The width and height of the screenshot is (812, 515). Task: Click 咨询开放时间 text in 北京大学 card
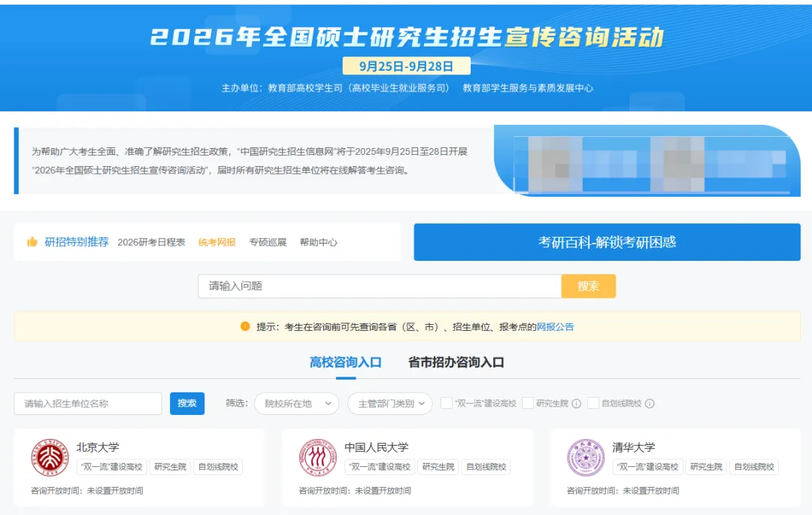click(x=87, y=491)
